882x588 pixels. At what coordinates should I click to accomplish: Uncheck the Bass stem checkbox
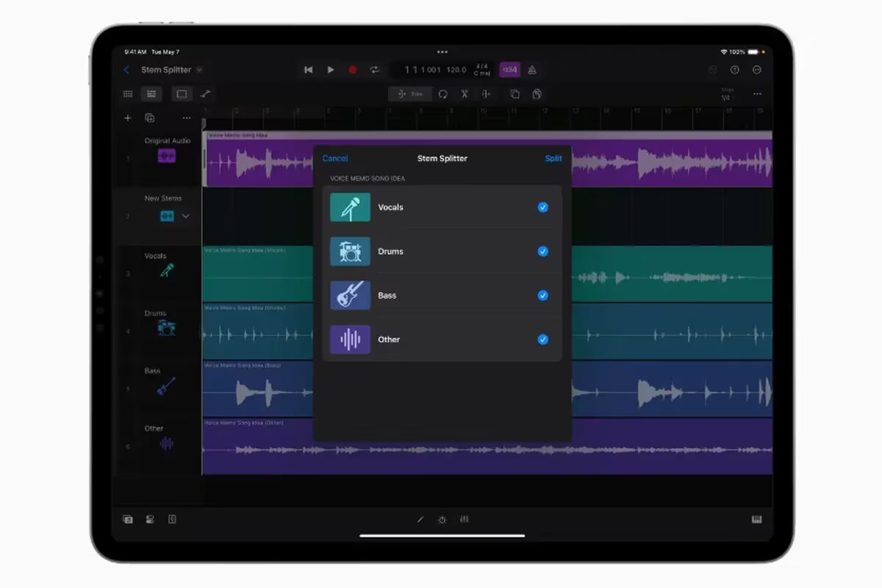coord(543,295)
